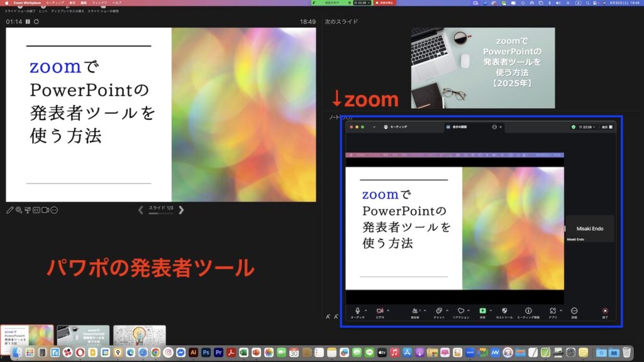Click the slide progress bar under スライド 1/3

161,214
